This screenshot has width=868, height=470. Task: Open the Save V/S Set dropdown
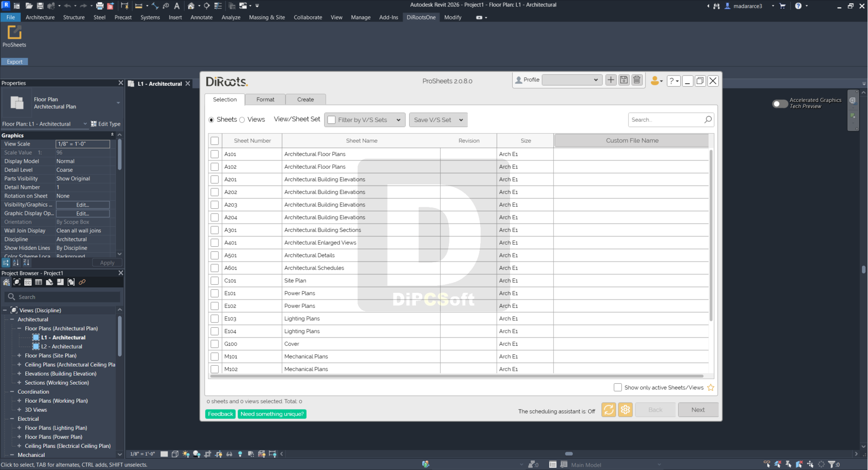438,120
